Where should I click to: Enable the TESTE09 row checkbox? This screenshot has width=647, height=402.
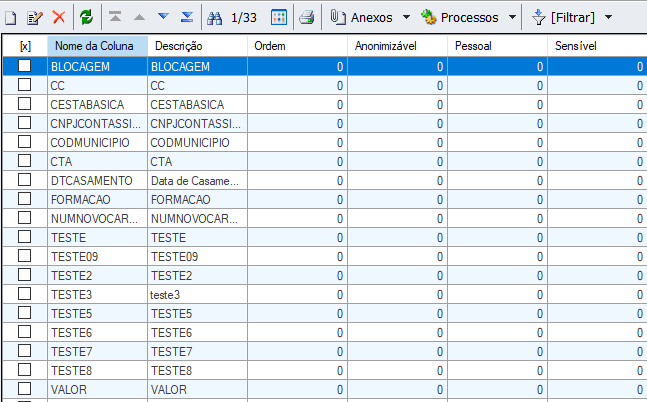point(24,256)
